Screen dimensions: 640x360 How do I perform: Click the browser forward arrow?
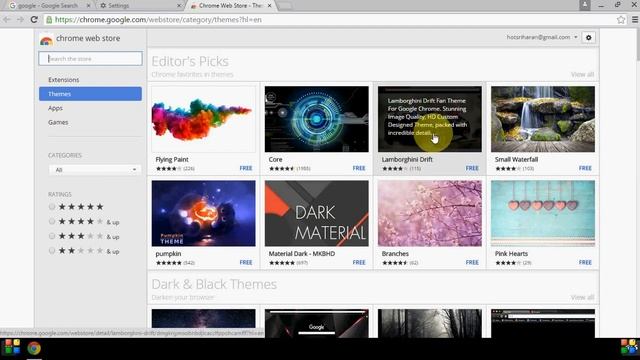(x=20, y=20)
